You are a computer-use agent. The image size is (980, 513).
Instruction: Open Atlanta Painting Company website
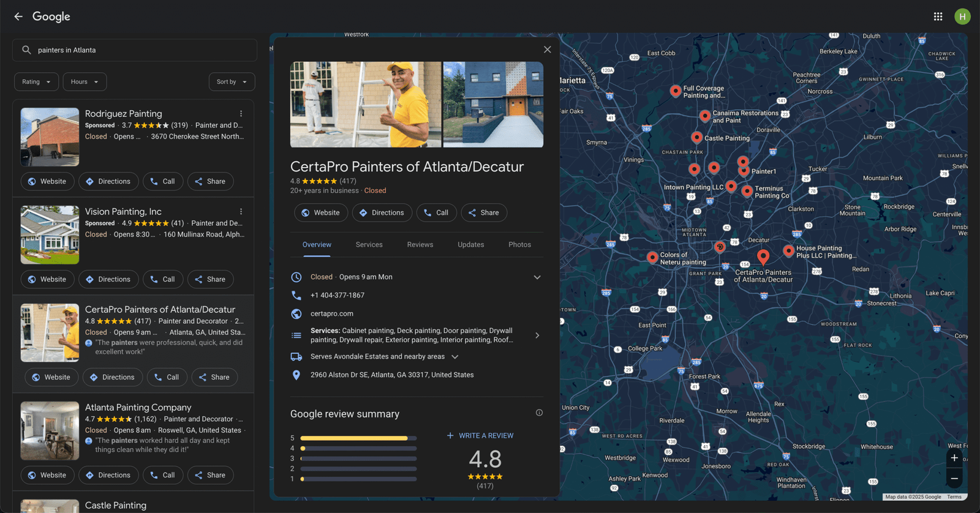click(x=48, y=476)
